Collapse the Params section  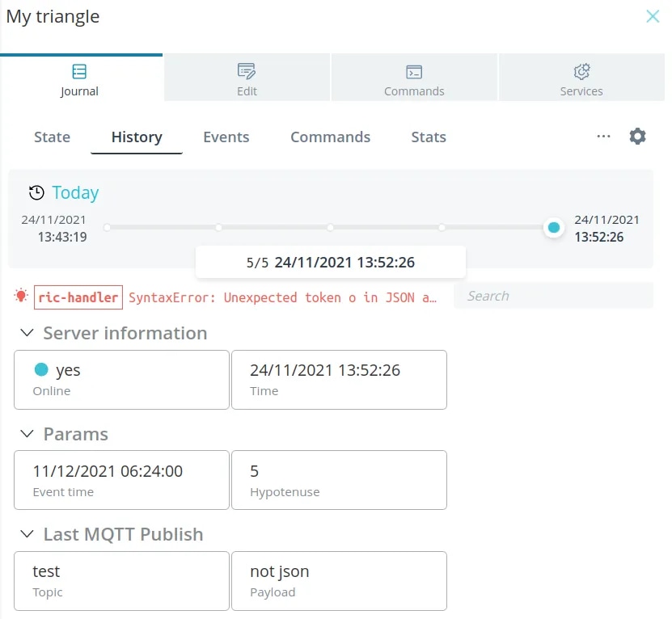click(x=27, y=433)
